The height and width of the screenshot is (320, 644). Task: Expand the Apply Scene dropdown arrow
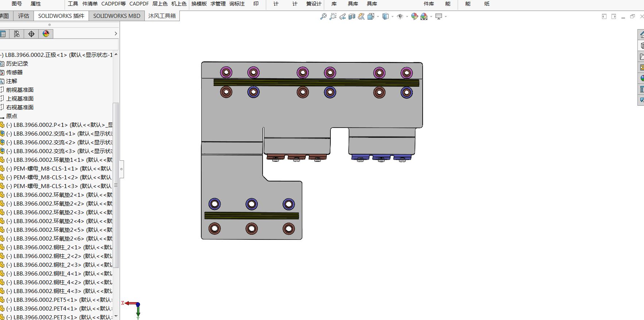[x=431, y=16]
